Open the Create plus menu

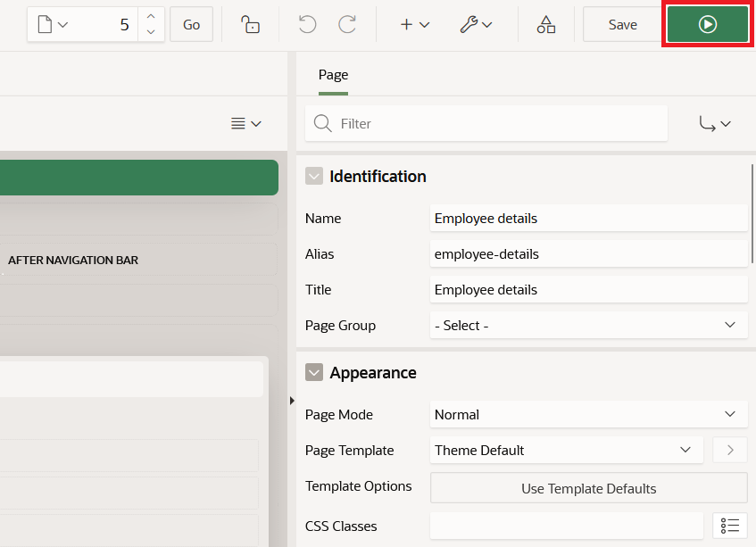tap(415, 24)
